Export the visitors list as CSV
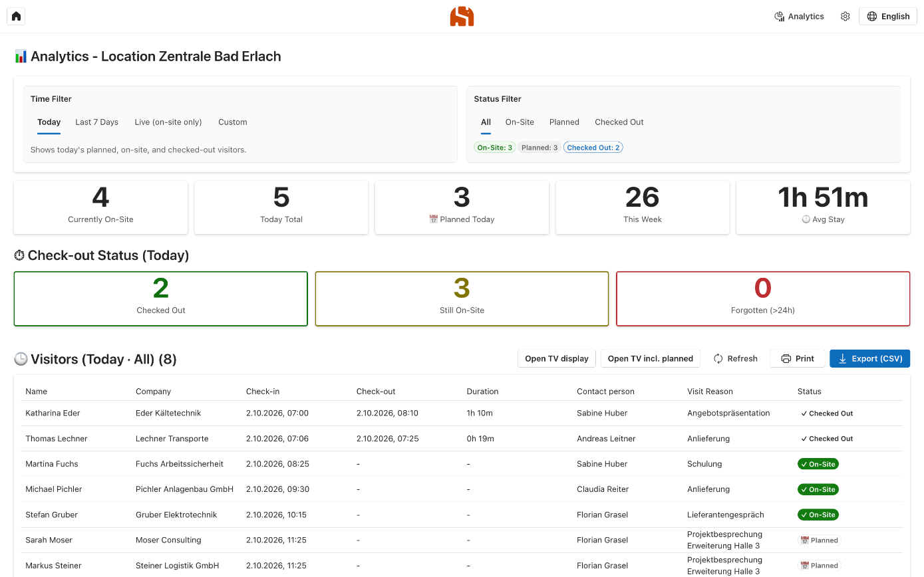 pos(870,359)
